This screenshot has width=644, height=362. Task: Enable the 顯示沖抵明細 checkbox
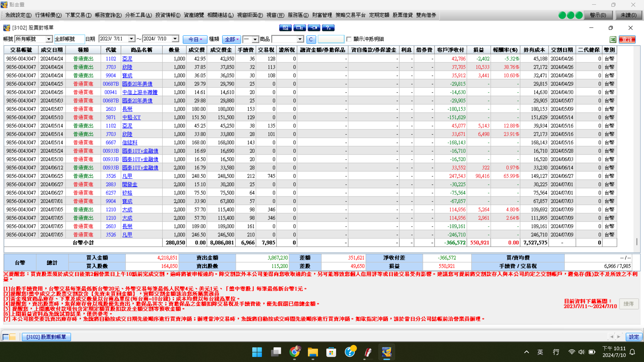[x=349, y=39]
